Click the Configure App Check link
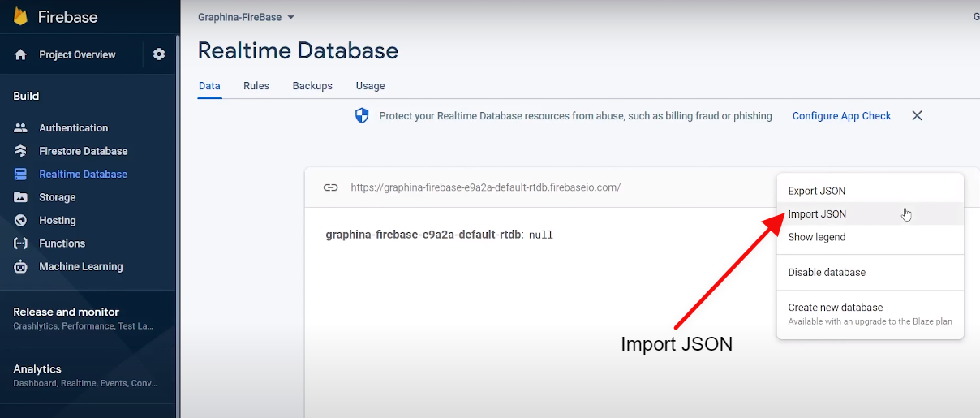Image resolution: width=980 pixels, height=418 pixels. click(841, 116)
